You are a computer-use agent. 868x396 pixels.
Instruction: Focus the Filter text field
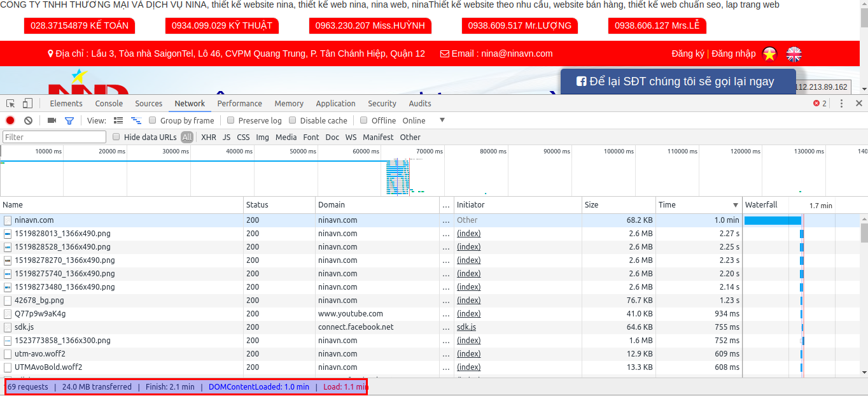(x=55, y=137)
